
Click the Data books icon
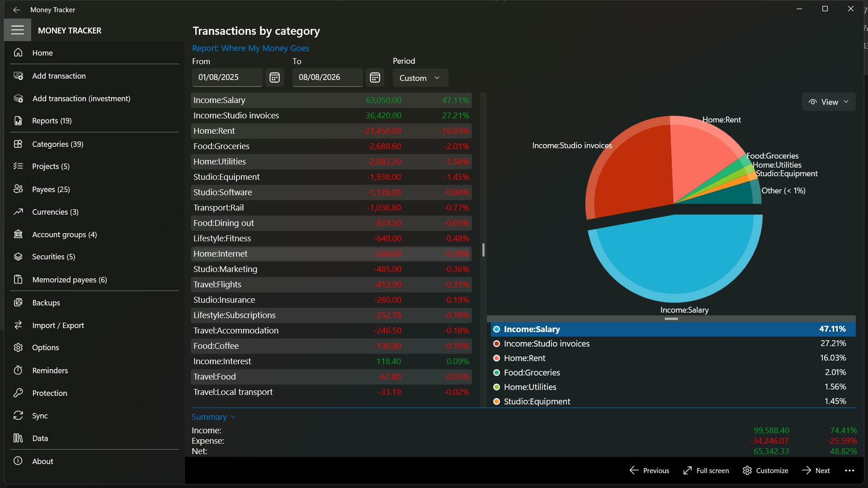[x=18, y=438]
